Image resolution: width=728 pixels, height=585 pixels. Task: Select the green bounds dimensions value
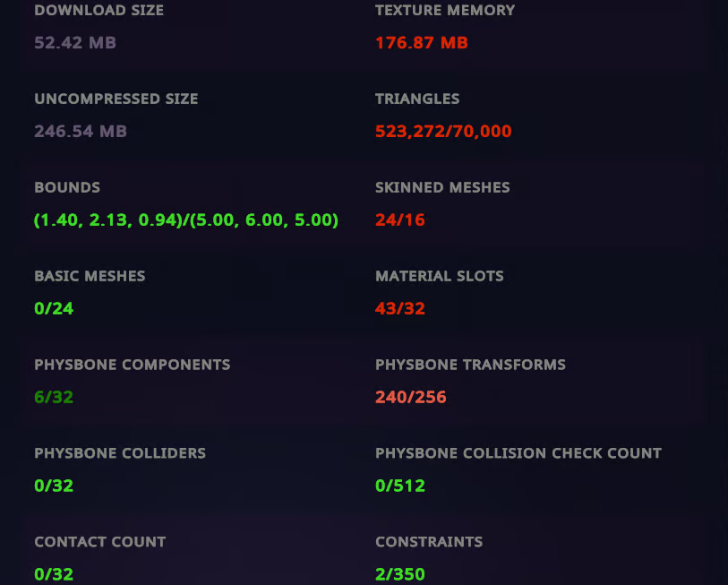click(186, 219)
